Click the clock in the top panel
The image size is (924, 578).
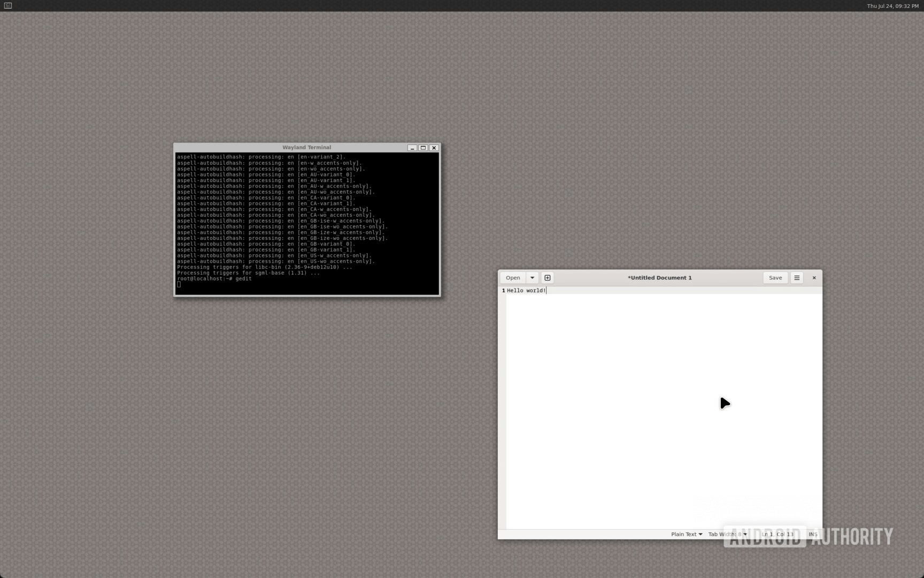pos(894,6)
